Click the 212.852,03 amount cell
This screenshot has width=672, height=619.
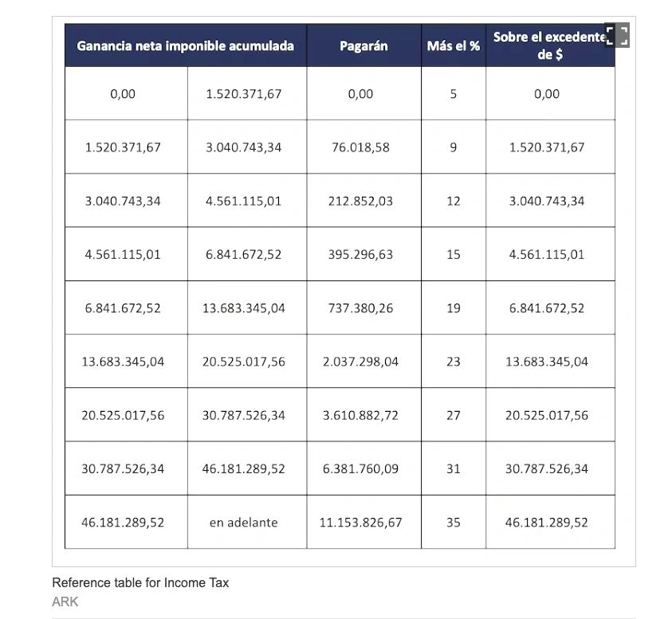(x=360, y=201)
